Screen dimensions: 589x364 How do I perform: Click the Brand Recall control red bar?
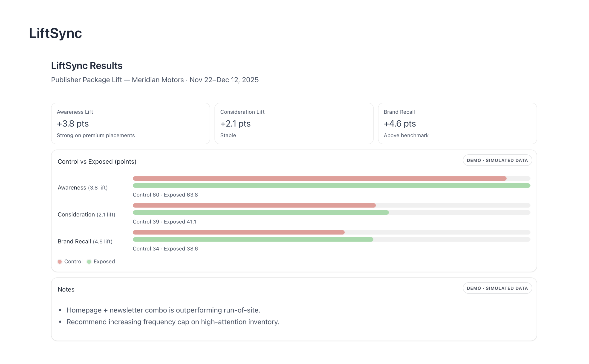click(x=239, y=232)
